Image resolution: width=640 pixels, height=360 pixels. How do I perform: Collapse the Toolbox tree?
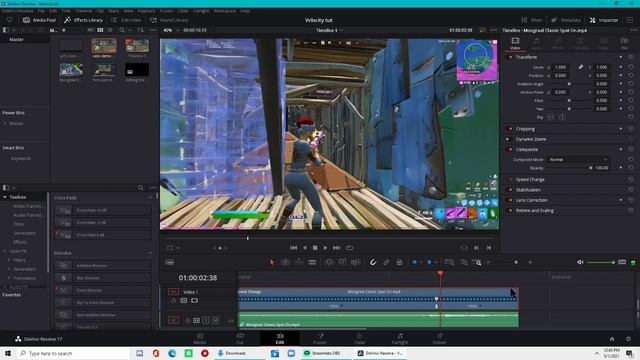(x=5, y=197)
